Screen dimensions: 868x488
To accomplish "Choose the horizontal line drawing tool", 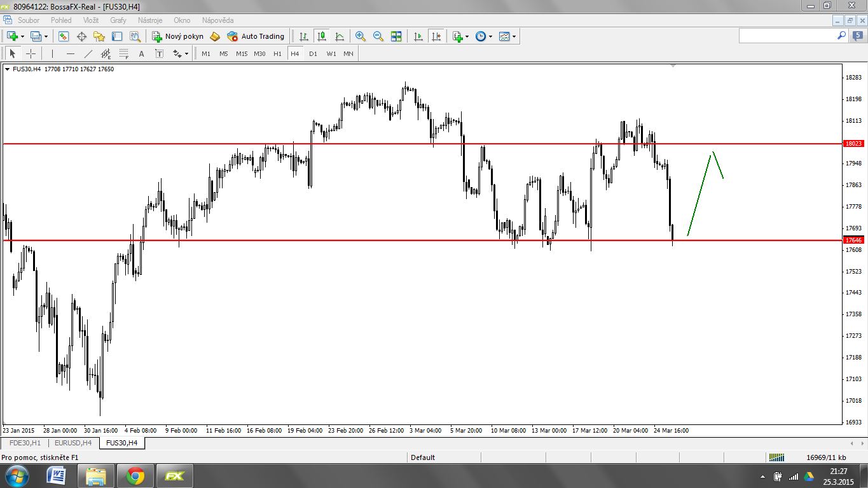I will tap(71, 53).
